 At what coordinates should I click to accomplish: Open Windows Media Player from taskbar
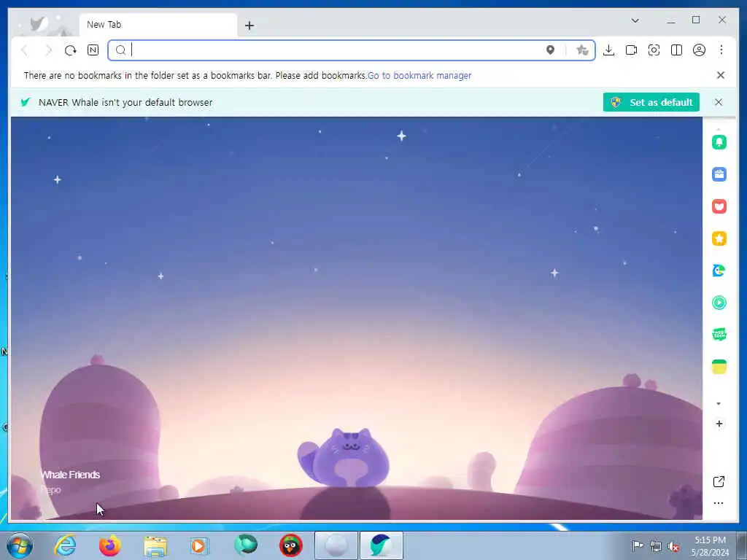tap(200, 545)
